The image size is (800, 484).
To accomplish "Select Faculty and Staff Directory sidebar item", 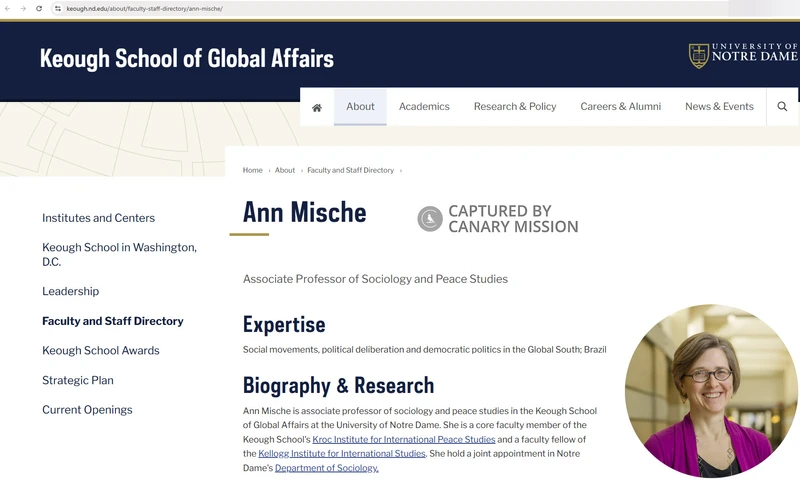I will [113, 321].
